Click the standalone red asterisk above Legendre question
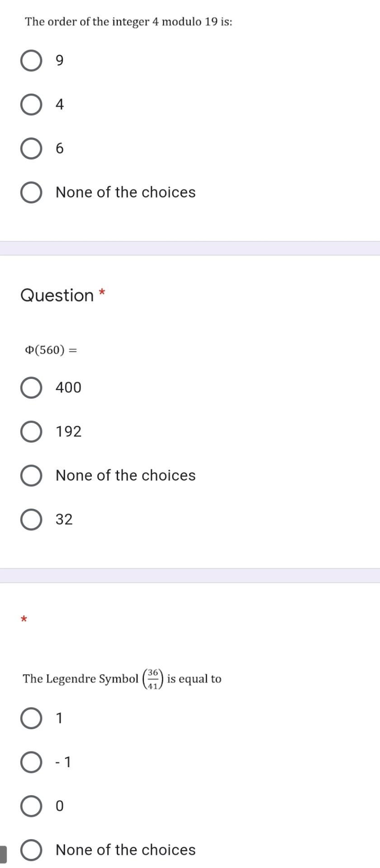Viewport: 380px width, 868px height. coord(24,619)
